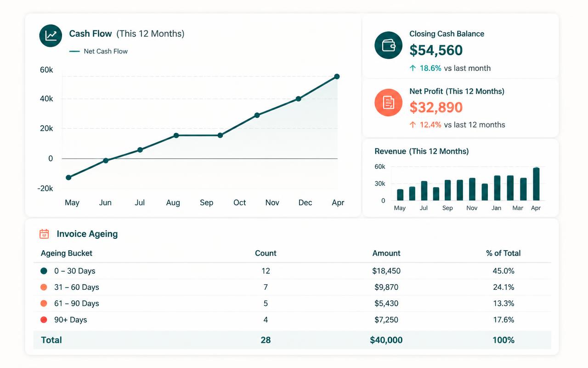Click the "$7,250" amount cell
588x368 pixels.
(x=386, y=320)
